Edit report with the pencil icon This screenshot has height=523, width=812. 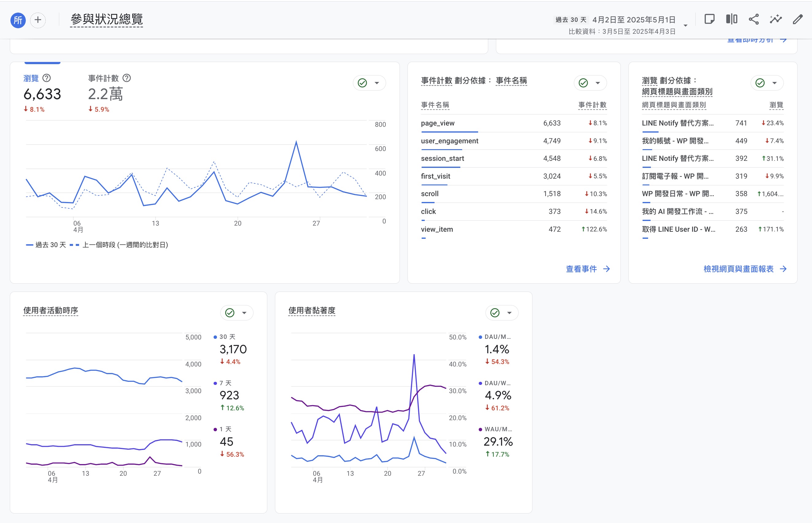[798, 19]
